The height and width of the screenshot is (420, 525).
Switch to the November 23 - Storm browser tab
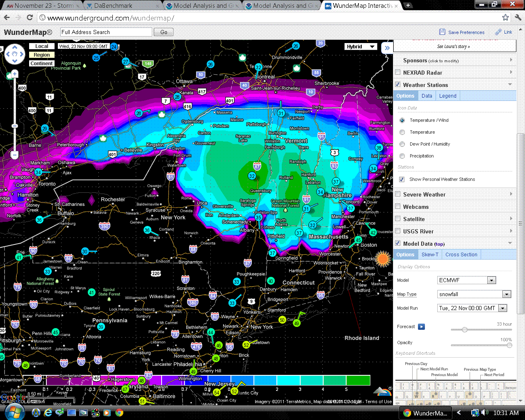(41, 6)
